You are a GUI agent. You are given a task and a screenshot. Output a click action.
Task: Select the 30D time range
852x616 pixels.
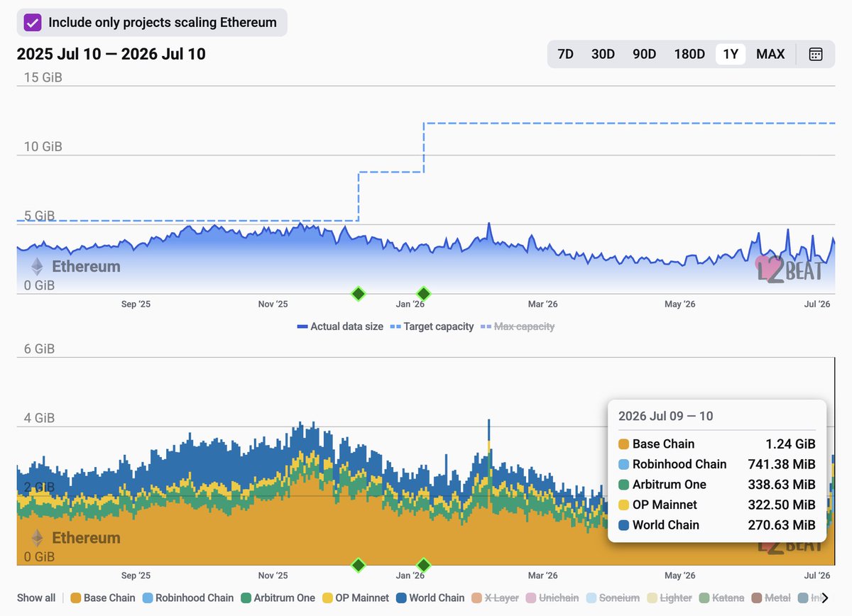tap(603, 54)
